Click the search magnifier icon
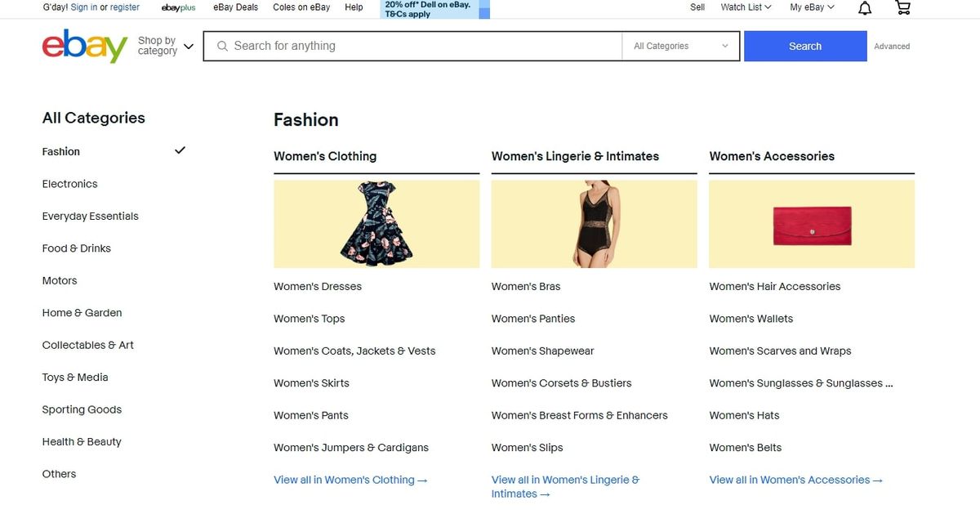The width and height of the screenshot is (980, 523). pos(222,46)
